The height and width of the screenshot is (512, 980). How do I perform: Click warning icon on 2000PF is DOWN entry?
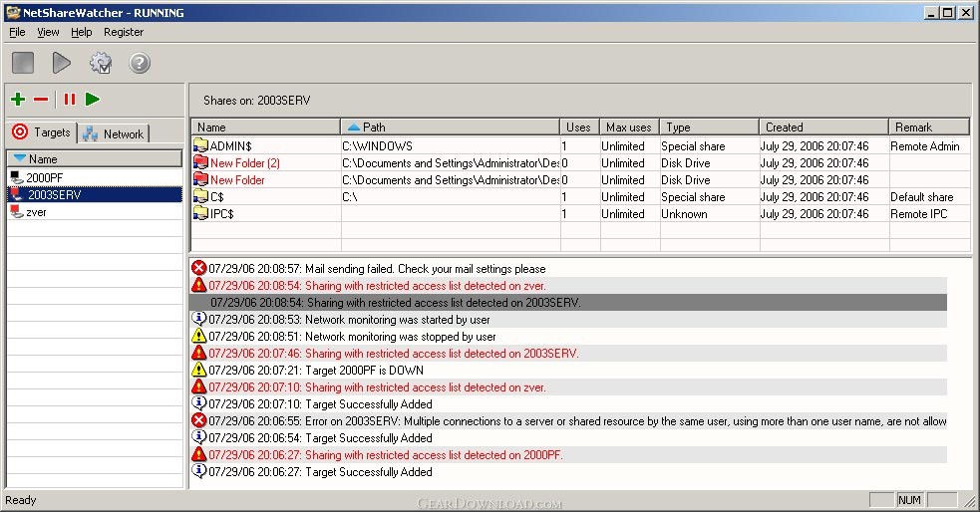[x=198, y=369]
